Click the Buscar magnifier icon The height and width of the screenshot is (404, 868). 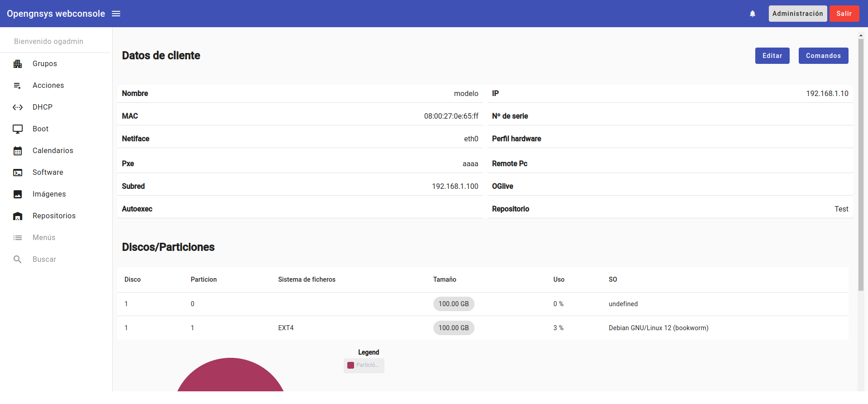[x=18, y=260]
